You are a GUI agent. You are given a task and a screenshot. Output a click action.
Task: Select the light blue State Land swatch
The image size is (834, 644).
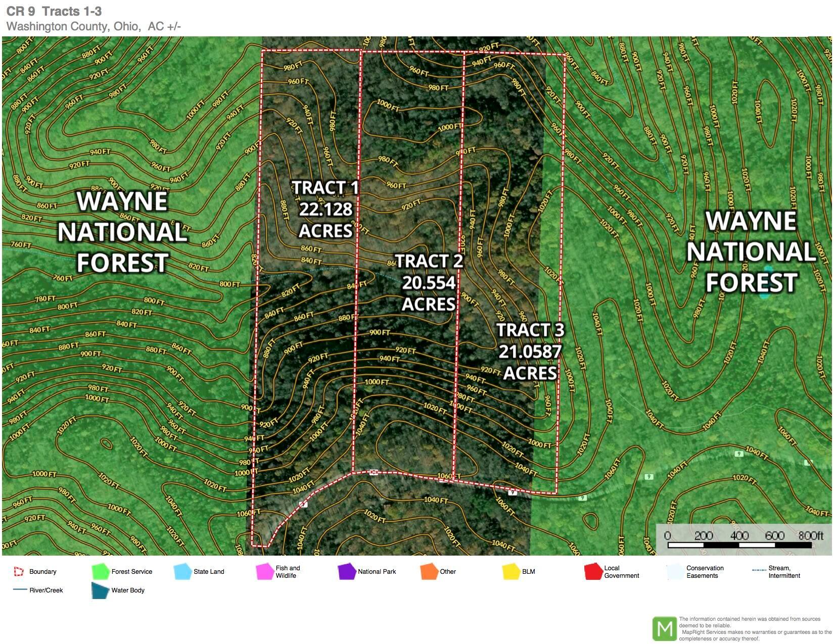coord(182,572)
